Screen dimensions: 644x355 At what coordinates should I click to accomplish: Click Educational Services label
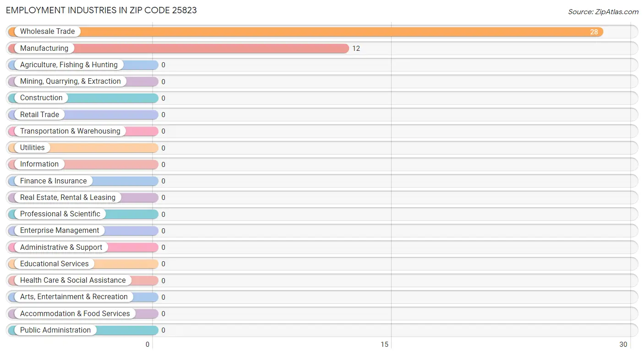(55, 264)
